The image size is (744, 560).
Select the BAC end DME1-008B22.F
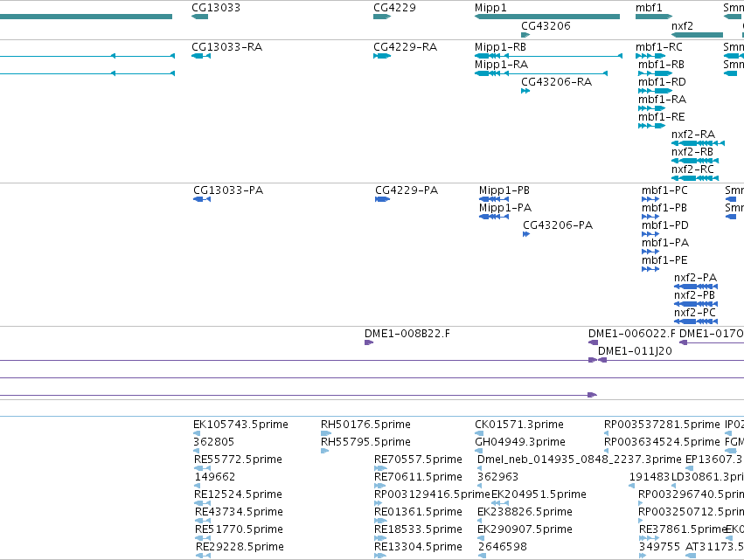coord(369,342)
